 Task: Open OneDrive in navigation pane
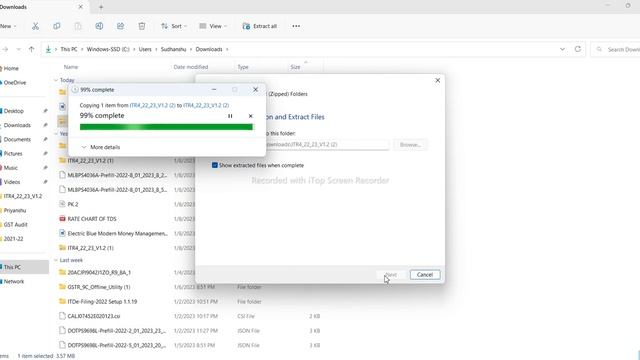pyautogui.click(x=15, y=82)
